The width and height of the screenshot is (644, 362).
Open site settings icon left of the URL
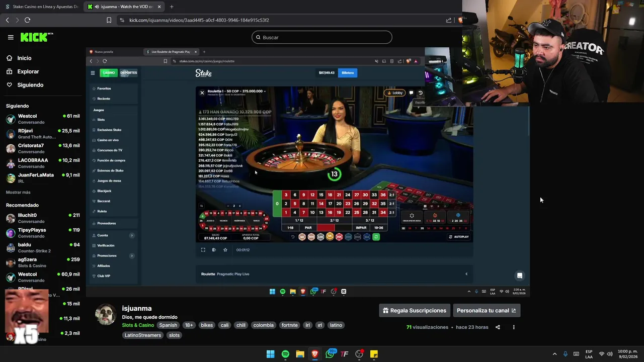[122, 20]
